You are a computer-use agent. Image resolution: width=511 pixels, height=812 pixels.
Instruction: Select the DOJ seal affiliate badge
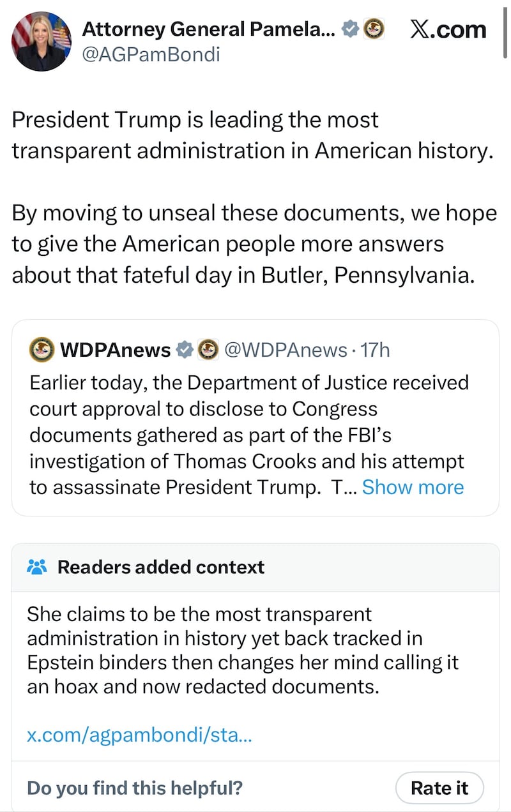tap(375, 28)
